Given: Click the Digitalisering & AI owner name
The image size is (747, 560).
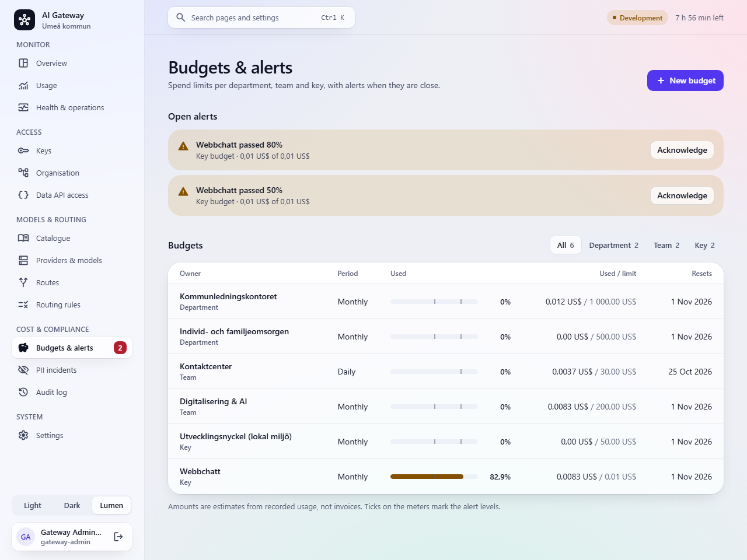Looking at the screenshot, I should [214, 401].
